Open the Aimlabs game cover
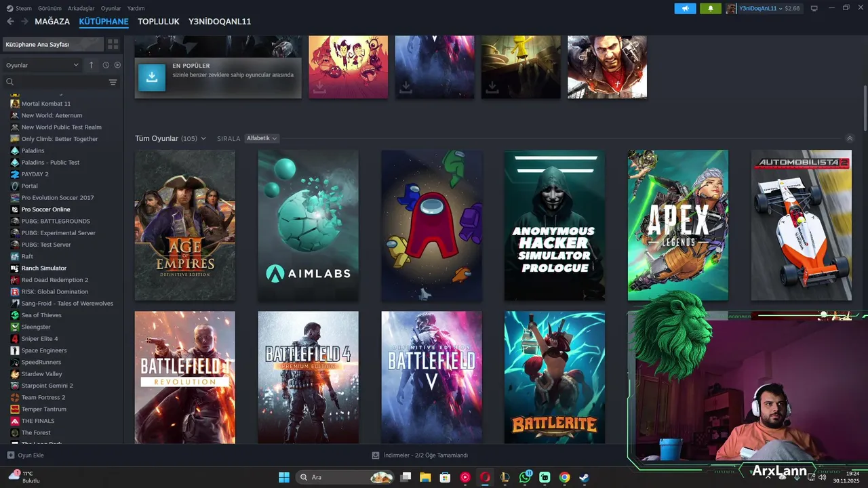The height and width of the screenshot is (488, 868). [x=309, y=225]
